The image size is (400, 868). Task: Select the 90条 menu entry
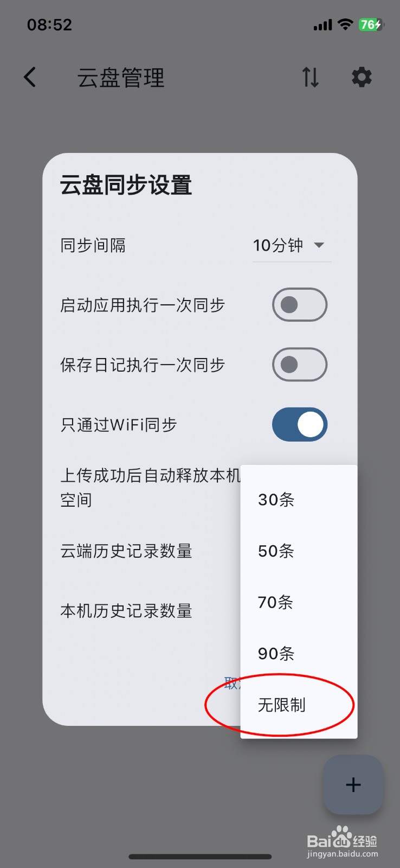point(276,654)
